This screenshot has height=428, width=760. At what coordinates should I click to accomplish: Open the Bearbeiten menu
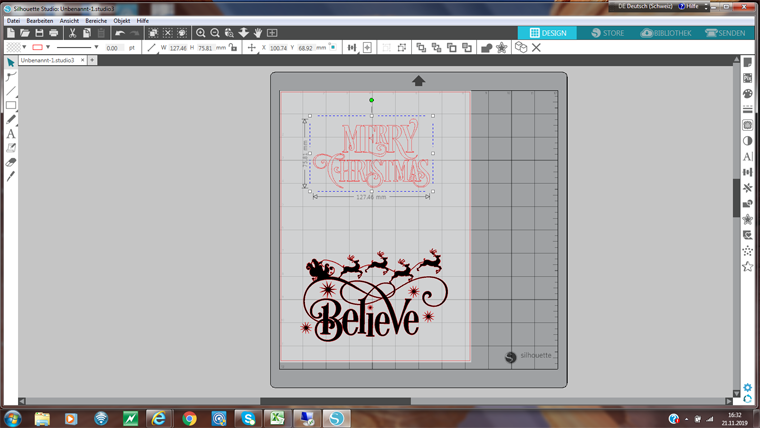(x=40, y=21)
